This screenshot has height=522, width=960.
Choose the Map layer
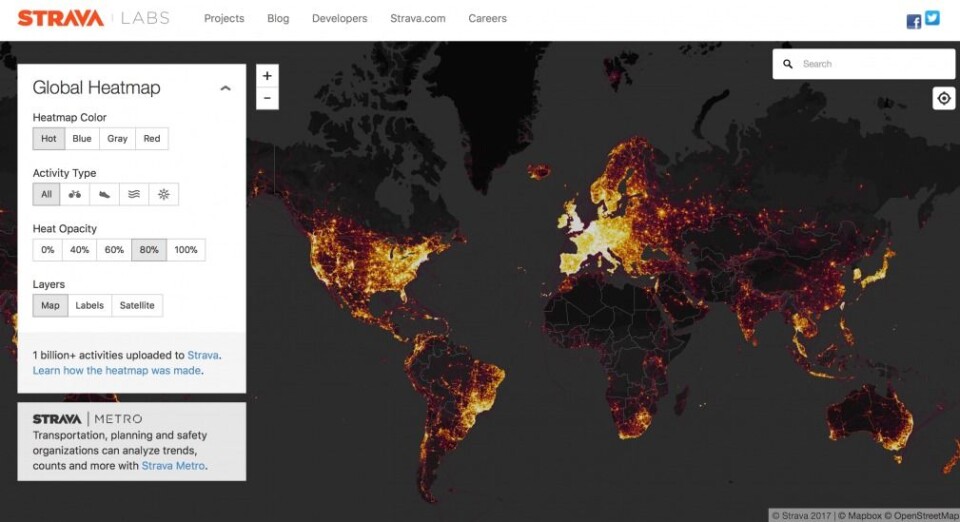(50, 305)
